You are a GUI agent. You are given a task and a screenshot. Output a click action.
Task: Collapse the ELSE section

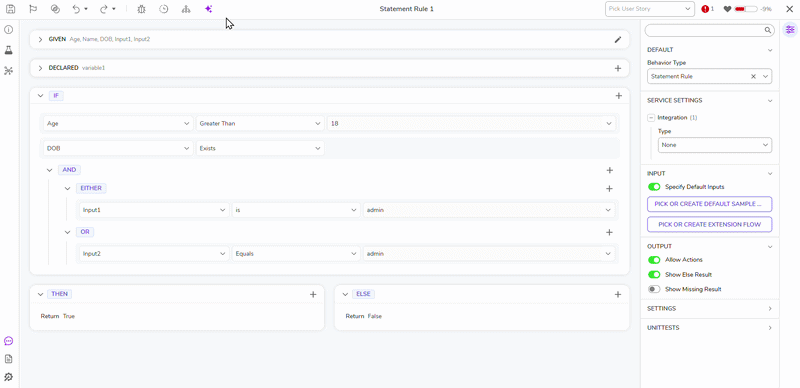(345, 294)
